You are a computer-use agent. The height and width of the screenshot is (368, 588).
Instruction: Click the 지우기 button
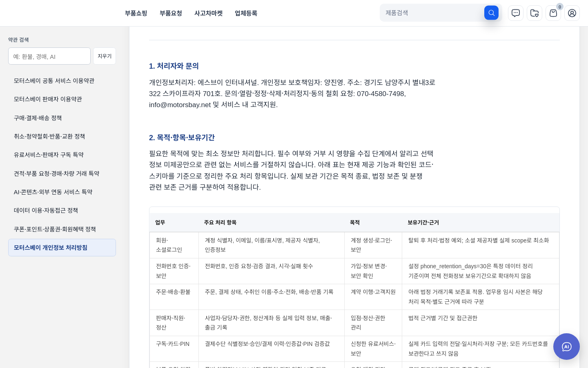[x=105, y=56]
